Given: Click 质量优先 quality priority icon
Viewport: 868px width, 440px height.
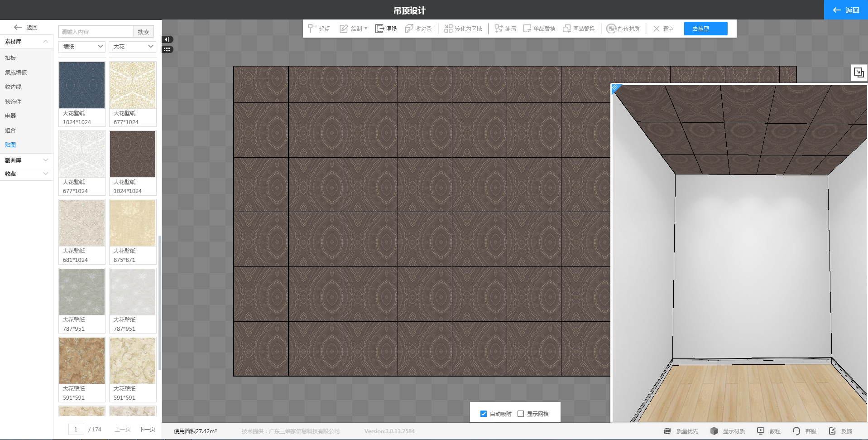Looking at the screenshot, I should pos(667,431).
